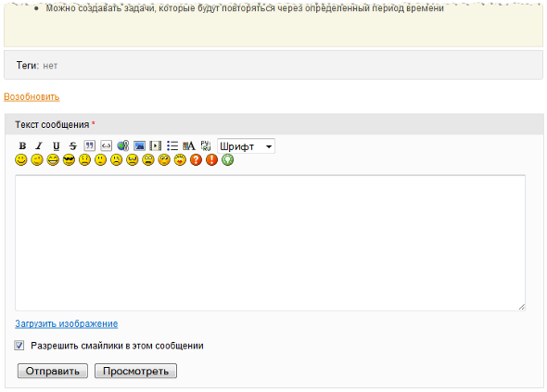Click the Отправить button

tap(53, 371)
